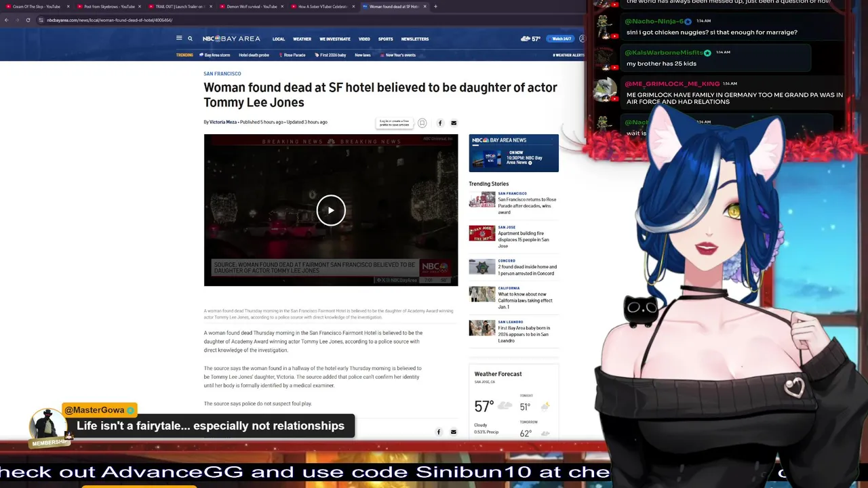The image size is (868, 488).
Task: Open the NBC Bay Area hamburger menu
Action: point(179,39)
